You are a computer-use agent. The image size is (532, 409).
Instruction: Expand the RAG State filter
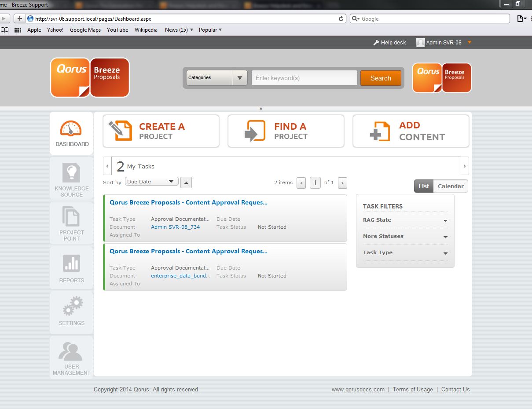(x=405, y=220)
